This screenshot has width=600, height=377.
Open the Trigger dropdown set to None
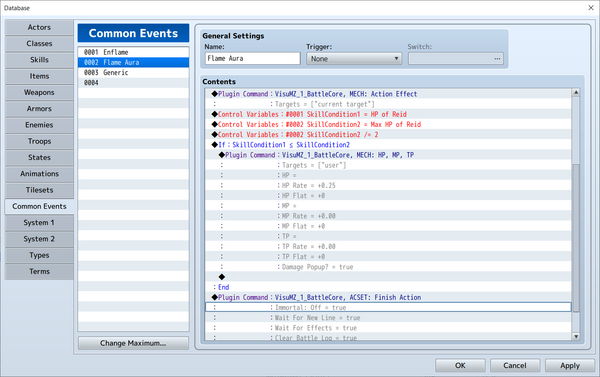(x=354, y=59)
